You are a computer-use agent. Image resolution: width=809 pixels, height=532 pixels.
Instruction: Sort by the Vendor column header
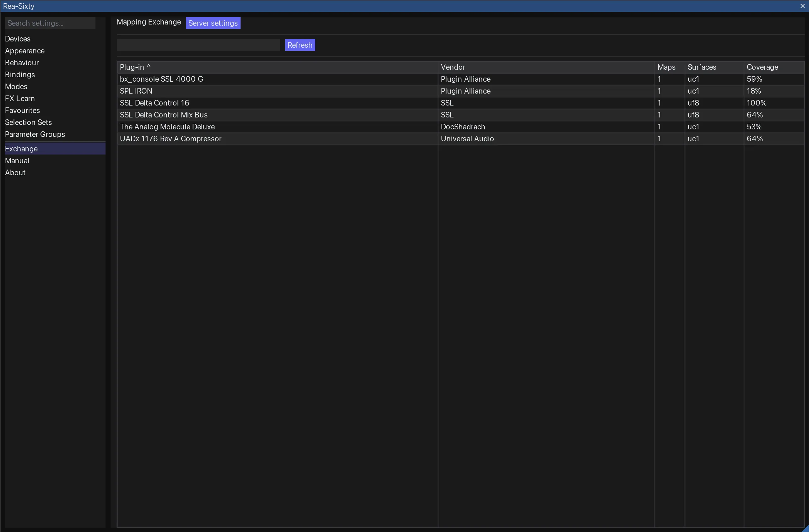[546, 67]
